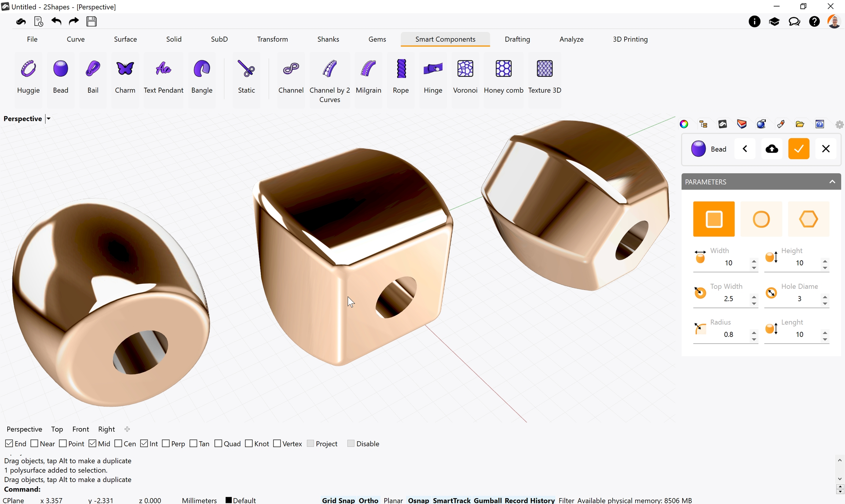Increase the Width value stepper

(x=754, y=261)
